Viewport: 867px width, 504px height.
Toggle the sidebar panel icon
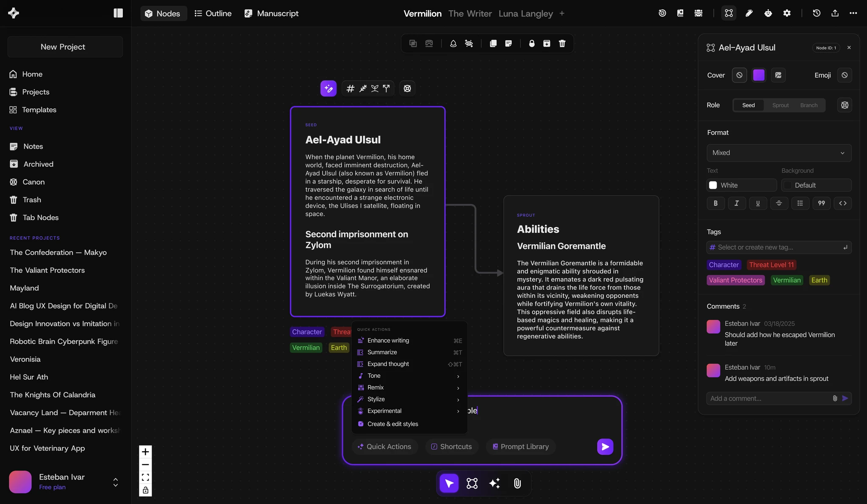pos(118,13)
